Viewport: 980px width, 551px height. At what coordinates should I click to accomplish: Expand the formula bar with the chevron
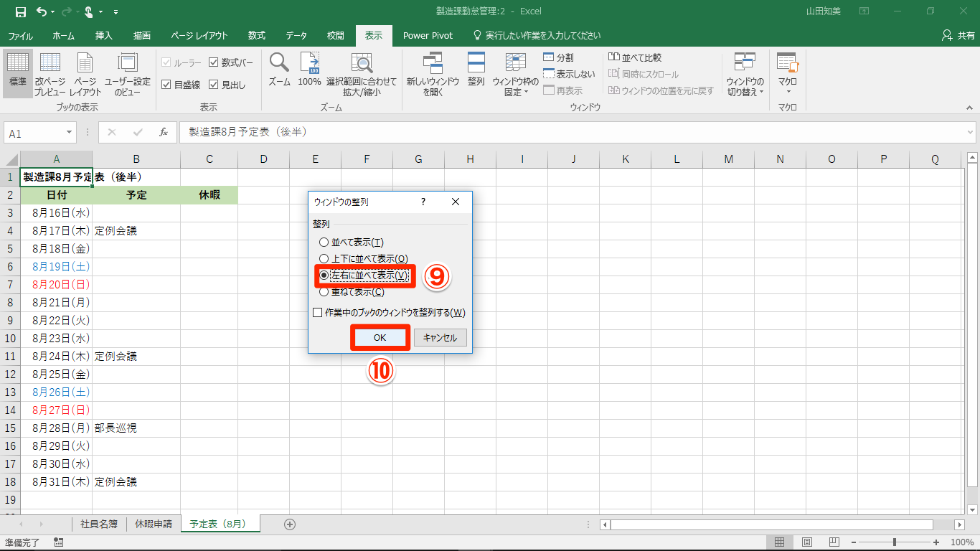click(971, 133)
